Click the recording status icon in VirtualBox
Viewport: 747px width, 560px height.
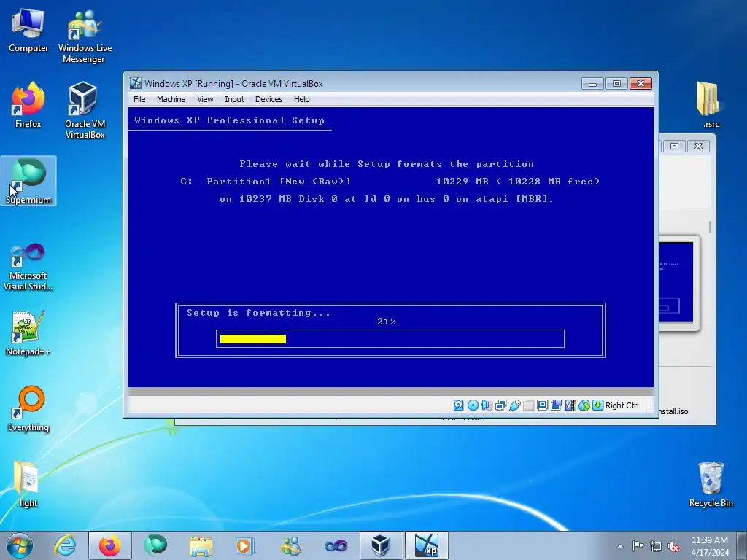[x=556, y=405]
